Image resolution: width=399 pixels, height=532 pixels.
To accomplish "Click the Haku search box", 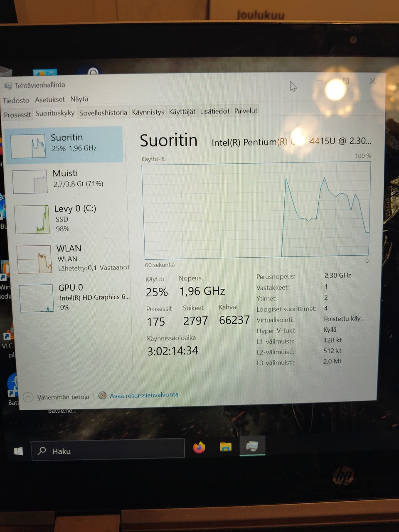I will (108, 449).
